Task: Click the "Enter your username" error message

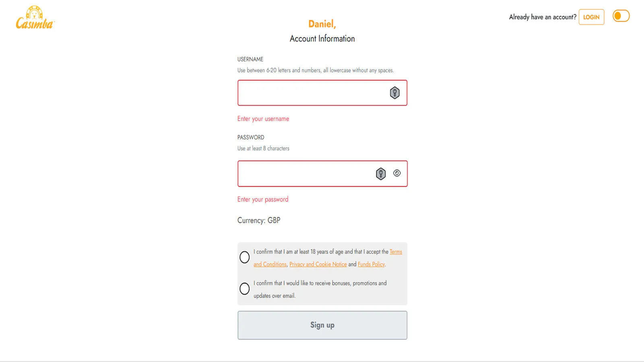Action: [263, 119]
